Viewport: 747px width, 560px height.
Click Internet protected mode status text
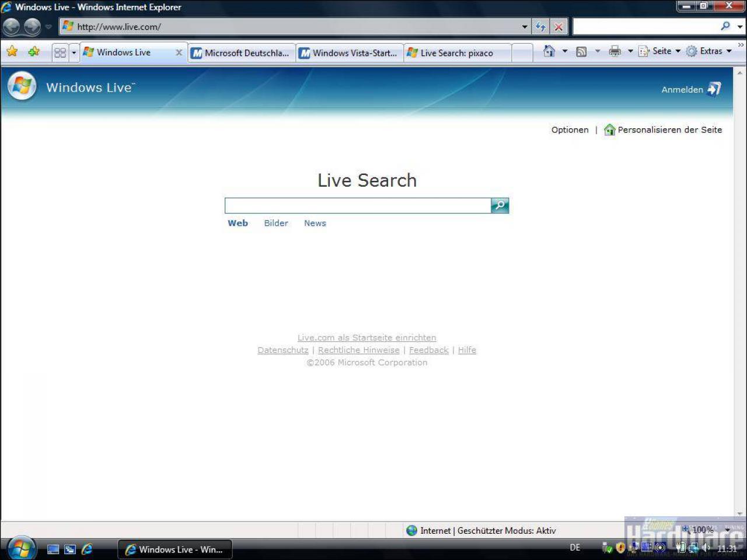tap(488, 530)
